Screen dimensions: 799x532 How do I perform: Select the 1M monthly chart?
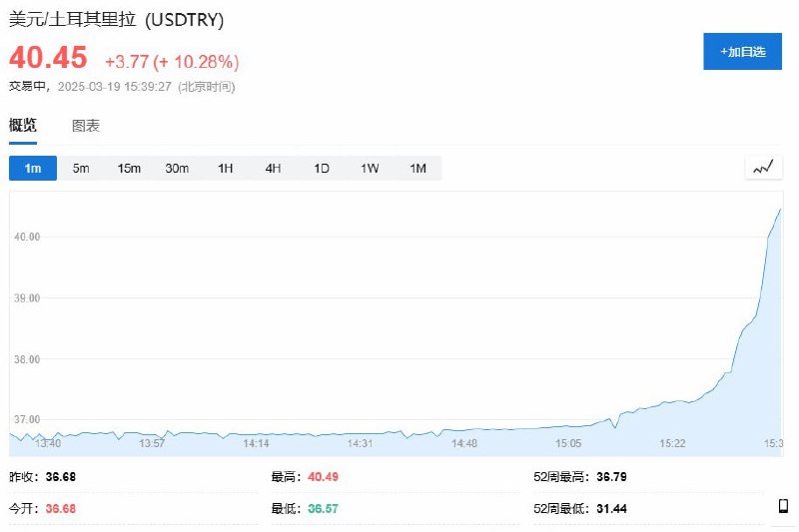tap(417, 169)
